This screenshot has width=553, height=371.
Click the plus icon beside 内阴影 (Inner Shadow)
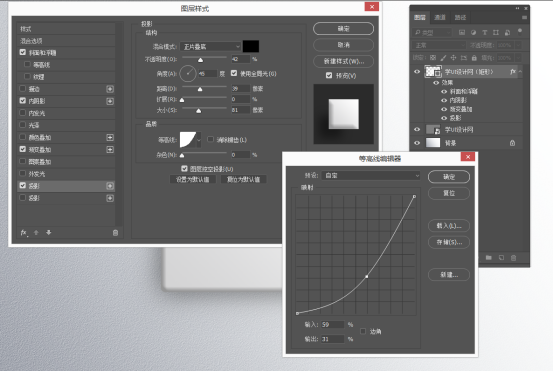click(x=110, y=101)
